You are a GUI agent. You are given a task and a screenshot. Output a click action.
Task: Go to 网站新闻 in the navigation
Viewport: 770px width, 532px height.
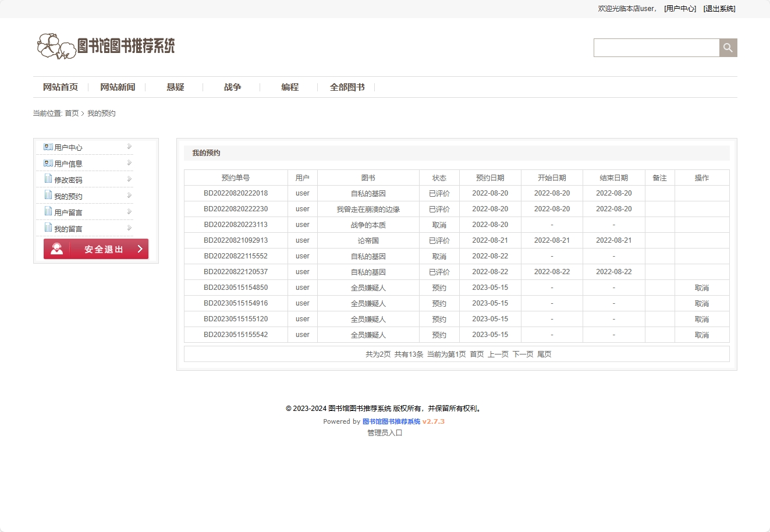click(x=118, y=87)
